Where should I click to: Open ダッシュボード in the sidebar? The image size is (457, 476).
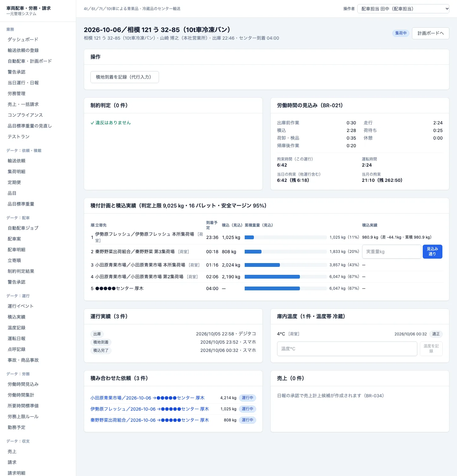23,40
